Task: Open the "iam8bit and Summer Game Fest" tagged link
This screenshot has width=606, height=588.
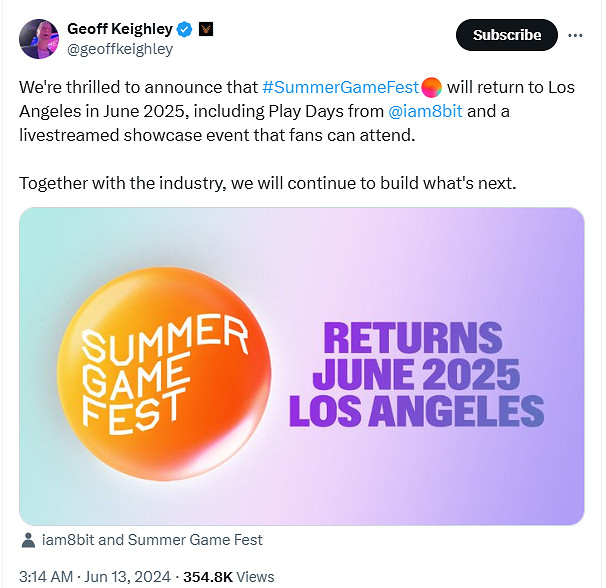Action: [x=152, y=540]
